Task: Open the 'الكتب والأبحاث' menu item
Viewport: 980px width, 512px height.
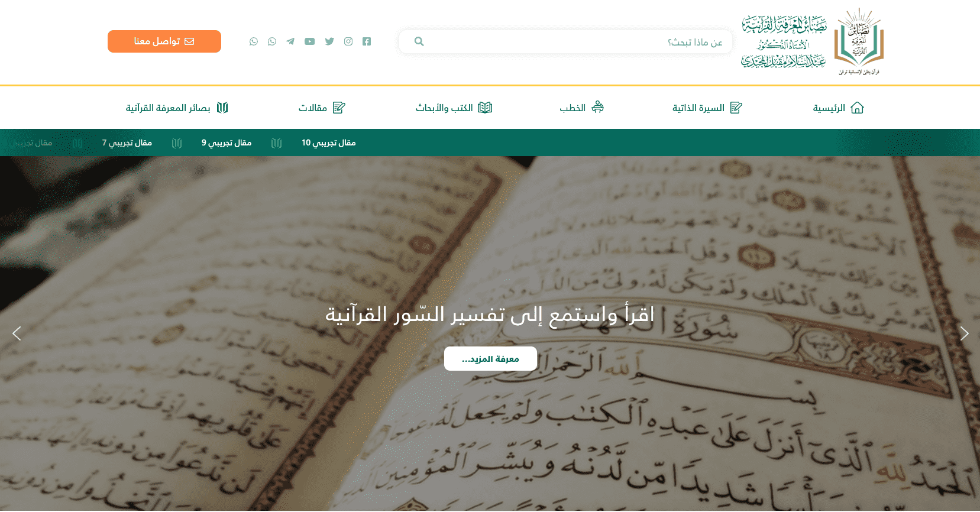Action: point(454,108)
